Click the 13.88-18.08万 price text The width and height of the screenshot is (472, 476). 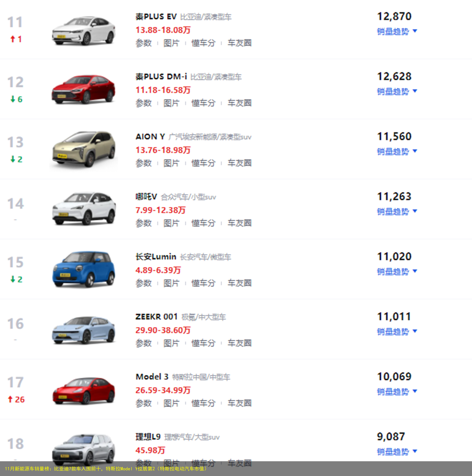163,30
